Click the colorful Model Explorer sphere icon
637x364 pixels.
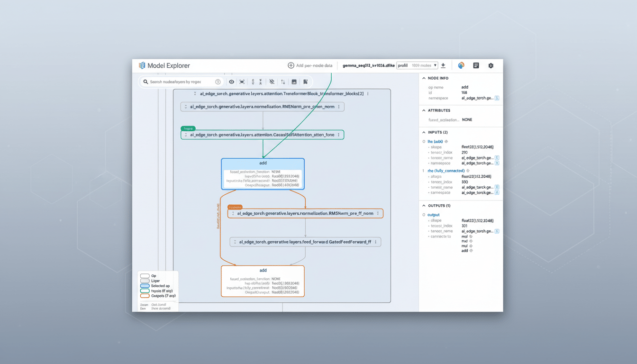[461, 65]
